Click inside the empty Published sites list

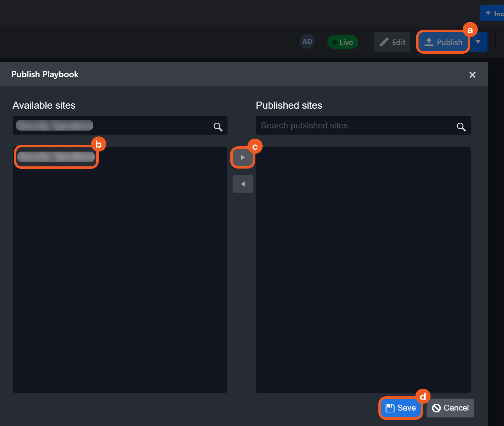pyautogui.click(x=363, y=269)
